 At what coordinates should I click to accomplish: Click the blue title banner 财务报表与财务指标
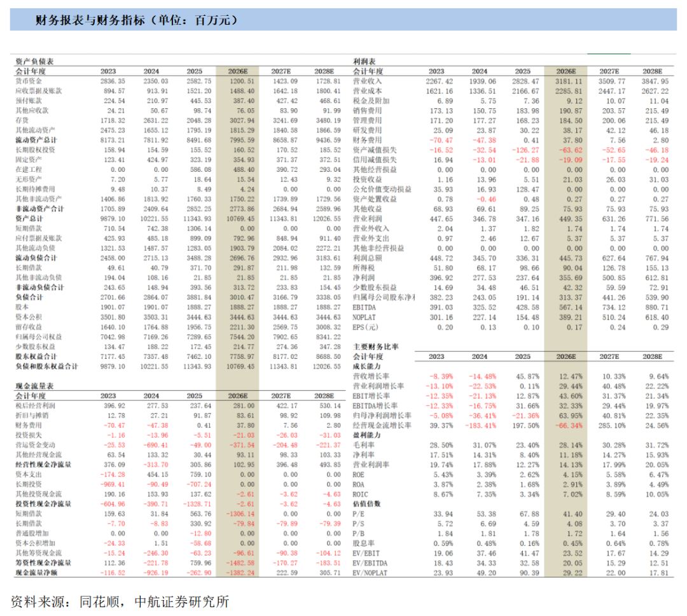343,20
